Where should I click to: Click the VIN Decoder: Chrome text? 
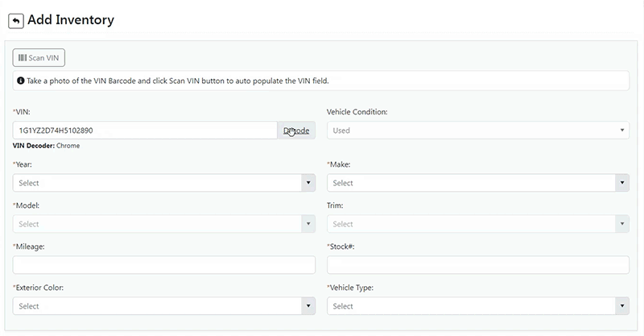click(47, 146)
